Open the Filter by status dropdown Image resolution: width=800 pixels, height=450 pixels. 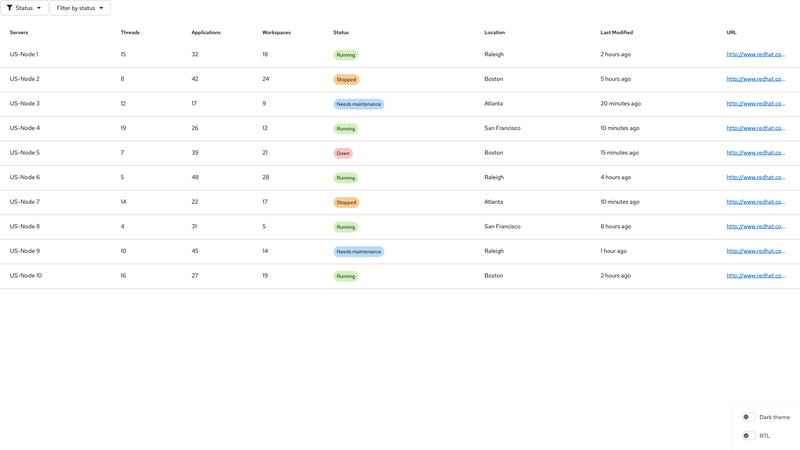(80, 8)
